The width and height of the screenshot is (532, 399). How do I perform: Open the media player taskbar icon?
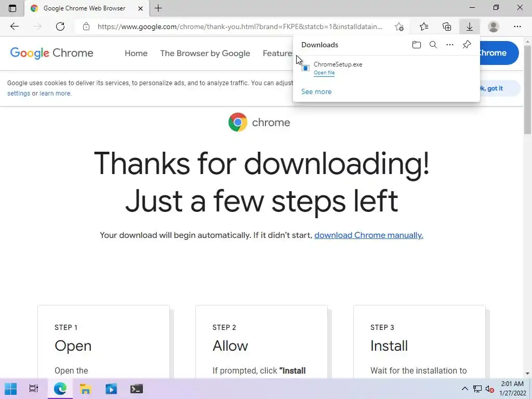pyautogui.click(x=111, y=389)
